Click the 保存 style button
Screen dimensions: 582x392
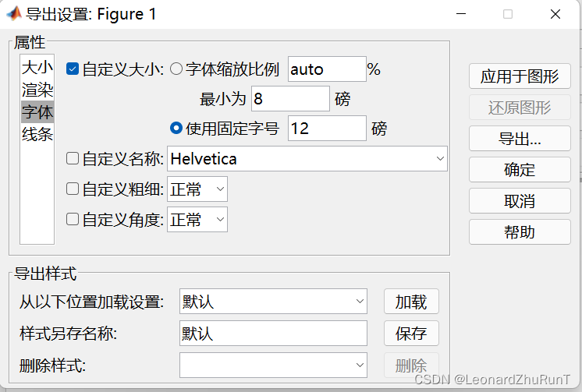411,333
